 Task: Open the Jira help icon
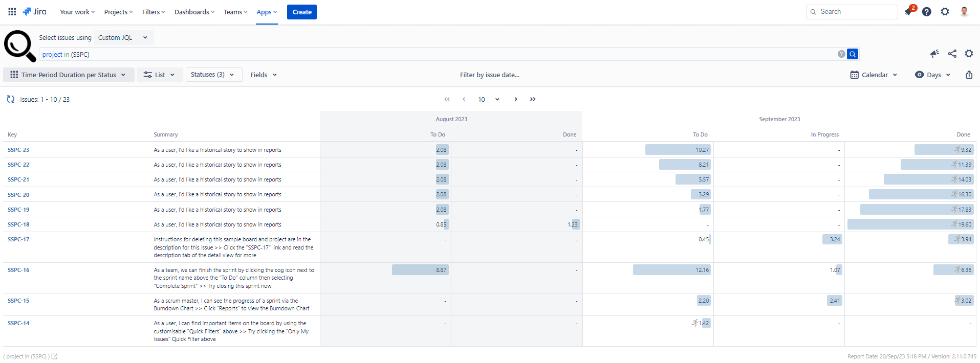926,12
